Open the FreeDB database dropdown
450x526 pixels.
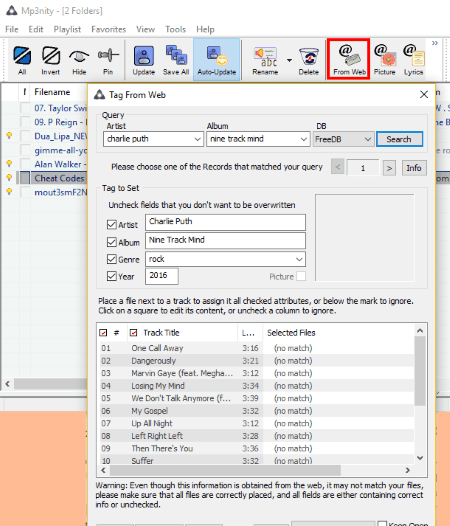coord(344,139)
